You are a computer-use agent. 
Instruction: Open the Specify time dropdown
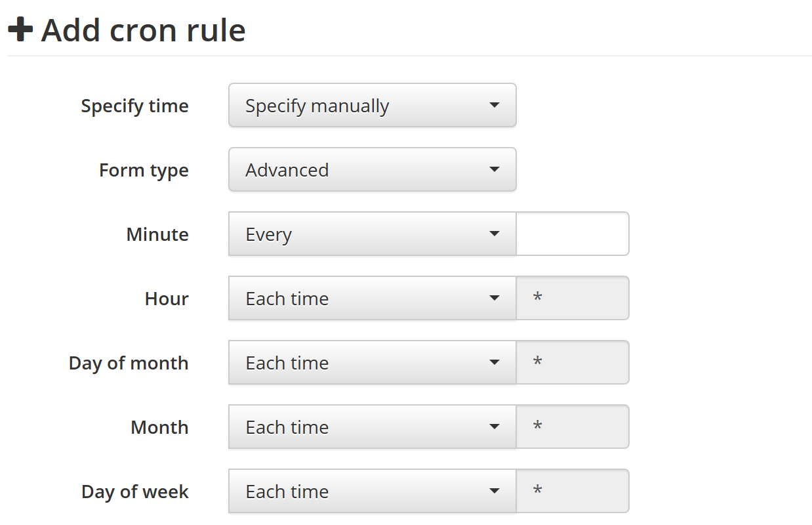click(x=373, y=105)
